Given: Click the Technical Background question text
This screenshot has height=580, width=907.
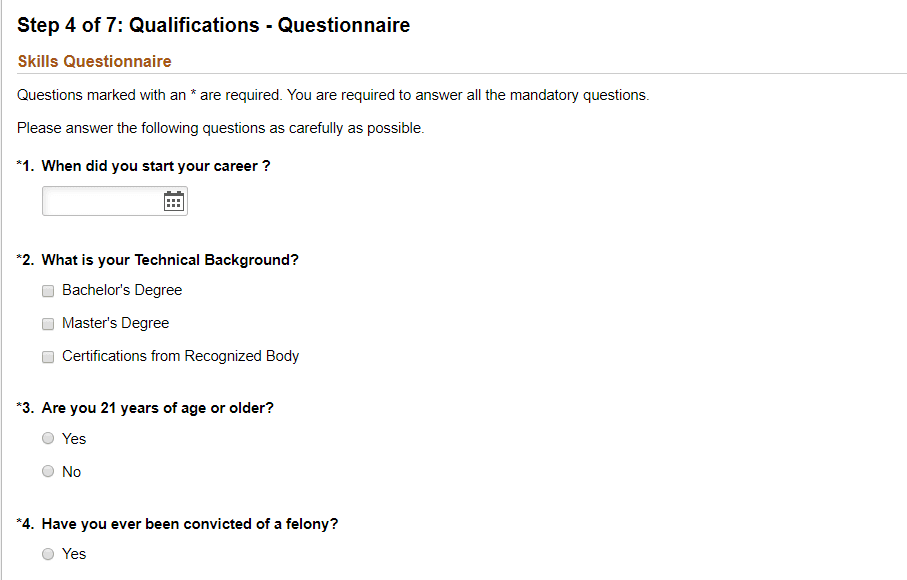Looking at the screenshot, I should (170, 260).
